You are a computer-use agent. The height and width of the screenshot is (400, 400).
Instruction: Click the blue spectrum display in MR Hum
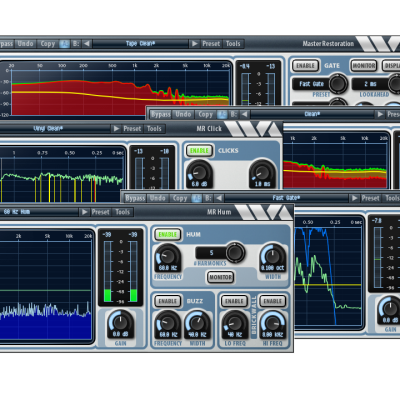pos(46,289)
